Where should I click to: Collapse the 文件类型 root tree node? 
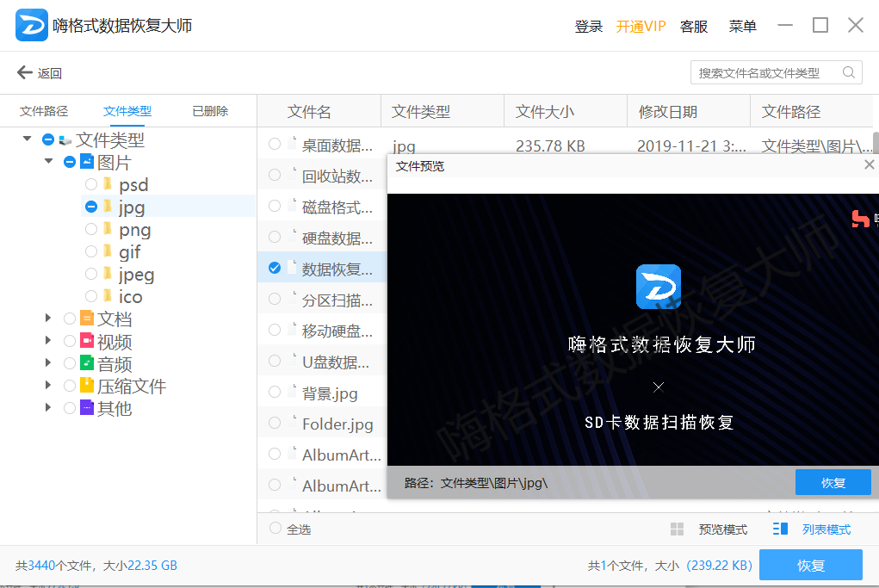coord(27,139)
